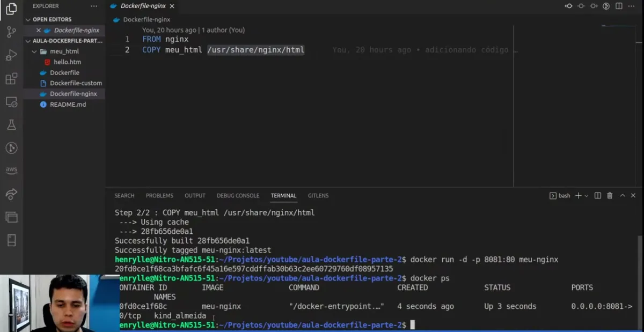Image resolution: width=644 pixels, height=332 pixels.
Task: Click the COPY keyword on line 2
Action: (x=151, y=50)
